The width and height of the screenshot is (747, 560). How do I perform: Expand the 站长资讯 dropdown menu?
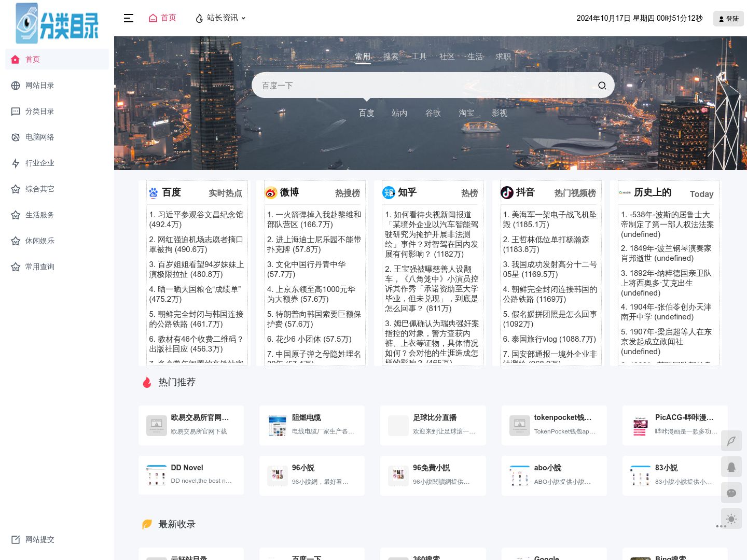(220, 18)
